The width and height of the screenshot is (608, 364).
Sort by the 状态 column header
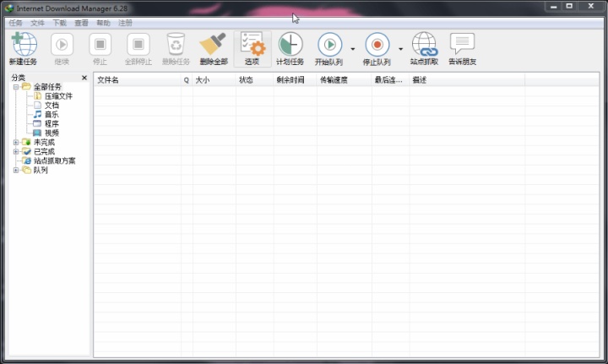tap(254, 80)
